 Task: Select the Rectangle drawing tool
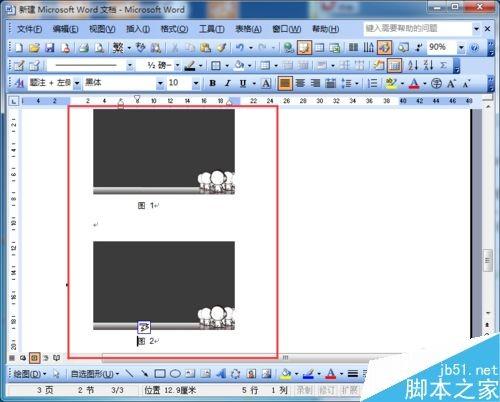point(160,374)
